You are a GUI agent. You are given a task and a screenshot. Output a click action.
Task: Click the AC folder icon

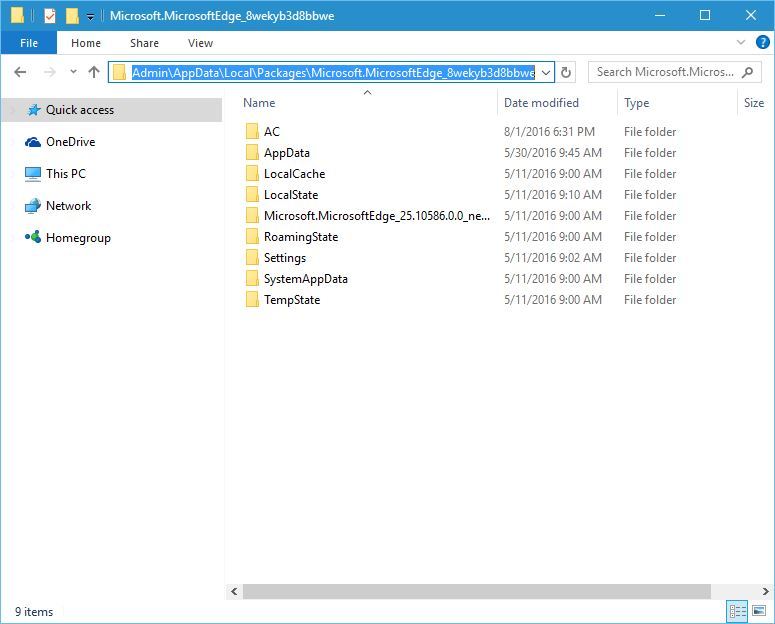252,131
